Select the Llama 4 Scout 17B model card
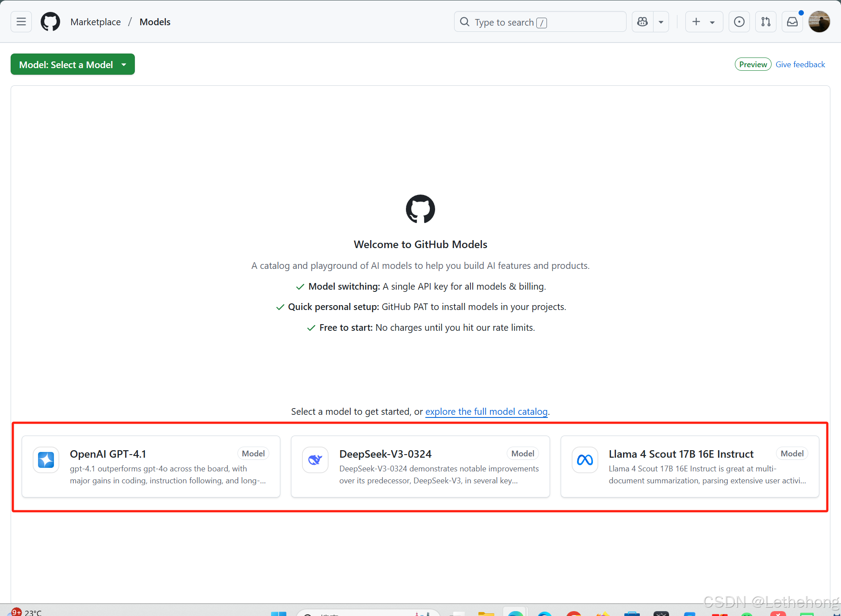This screenshot has width=841, height=616. point(690,467)
